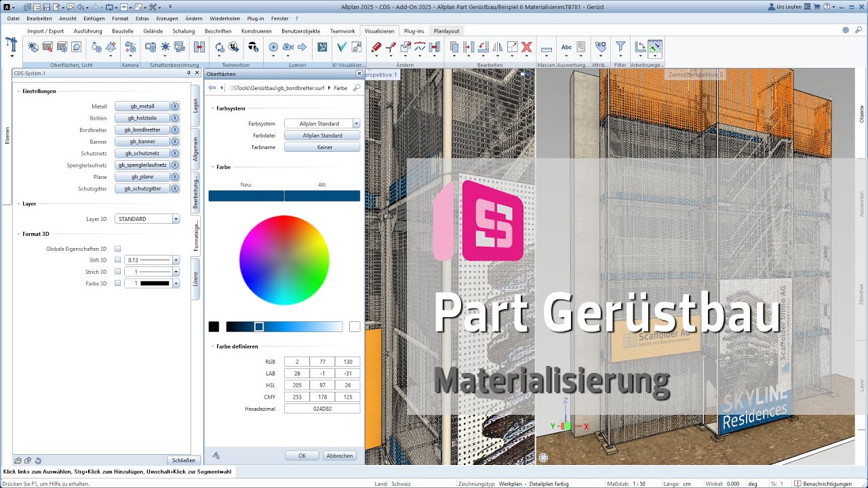
Task: Toggle the Stift 3D checkbox
Action: [117, 260]
